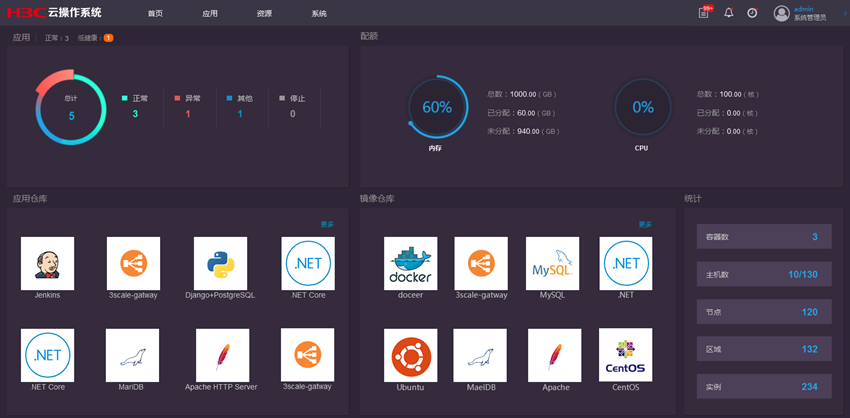The width and height of the screenshot is (850, 418).
Task: Open the 节点 120 statistics row
Action: click(x=764, y=312)
